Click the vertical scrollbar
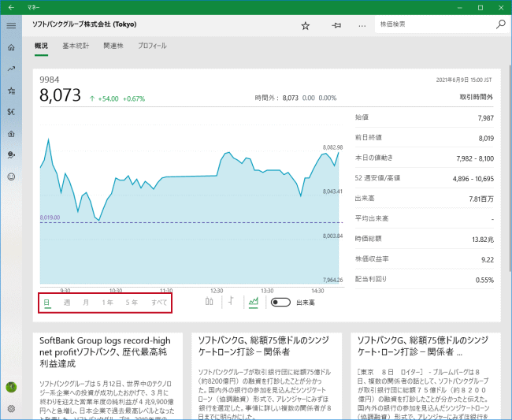Image resolution: width=512 pixels, height=420 pixels. [510, 166]
